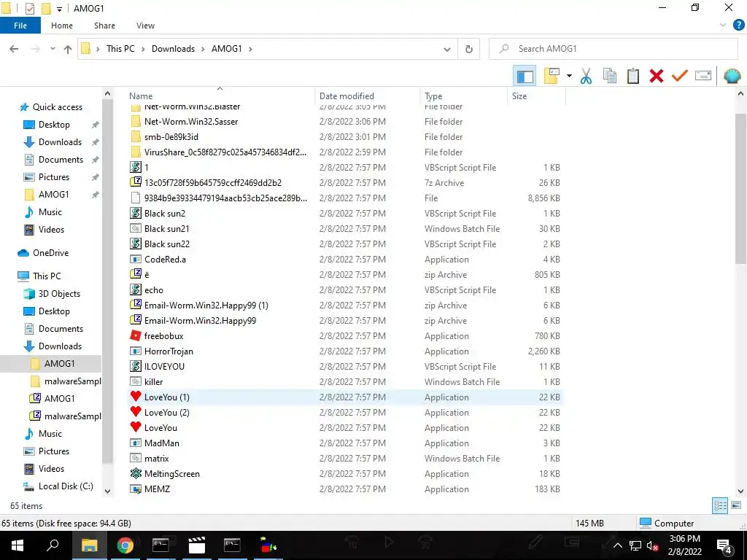Select the 13c05f728f59b645759ccff2469dd2b2 7z archive
Viewport: 747px width, 560px height.
tap(345, 183)
